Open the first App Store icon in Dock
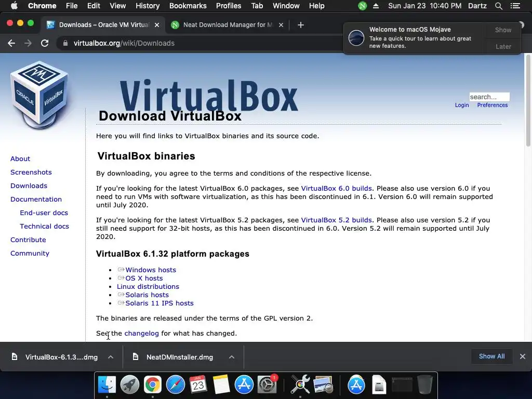 click(244, 384)
